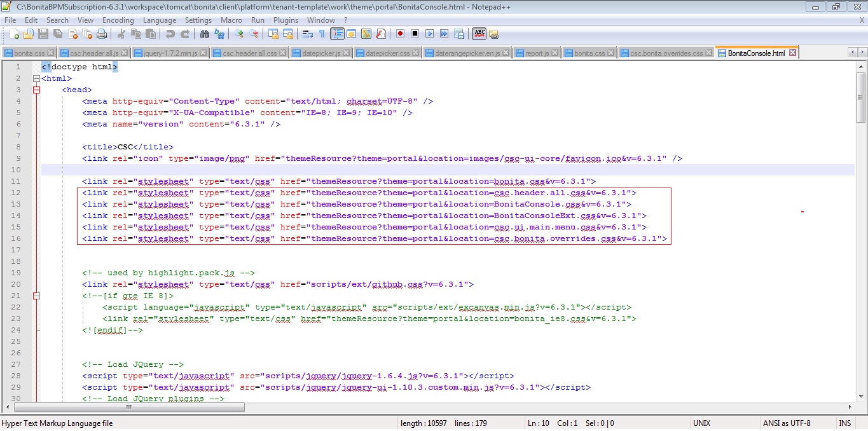The image size is (868, 431).
Task: Click line number 10 in the margin
Action: pos(17,170)
